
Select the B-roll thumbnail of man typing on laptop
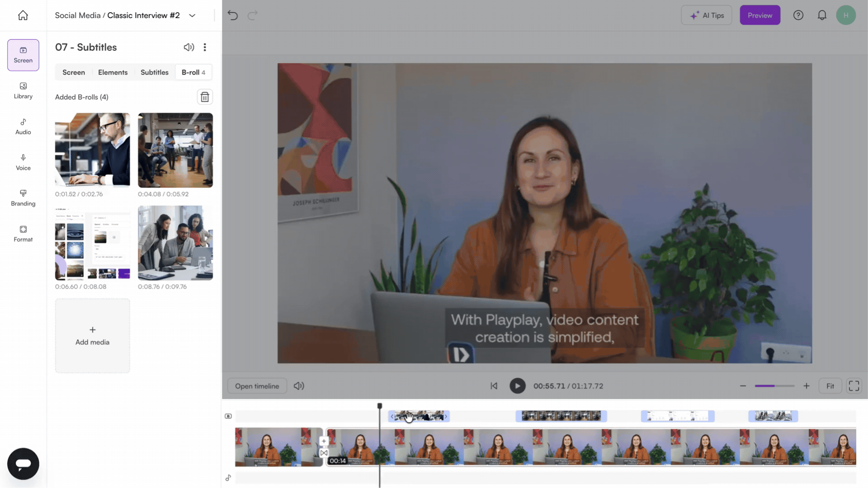[92, 150]
